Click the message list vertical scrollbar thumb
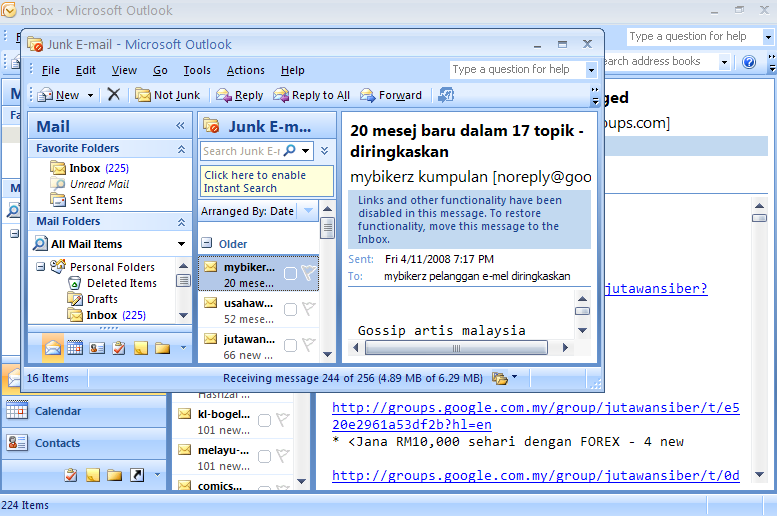This screenshot has height=516, width=777. coord(327,228)
